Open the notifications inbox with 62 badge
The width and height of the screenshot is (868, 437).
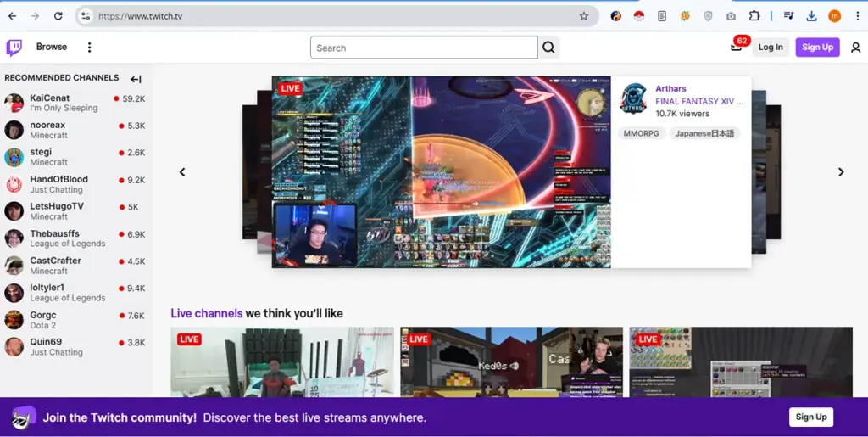click(x=737, y=47)
